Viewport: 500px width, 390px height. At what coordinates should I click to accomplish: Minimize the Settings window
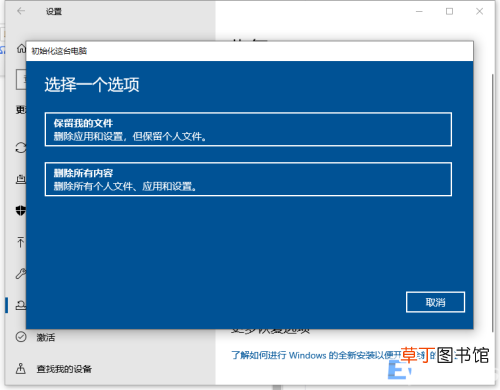tap(419, 11)
